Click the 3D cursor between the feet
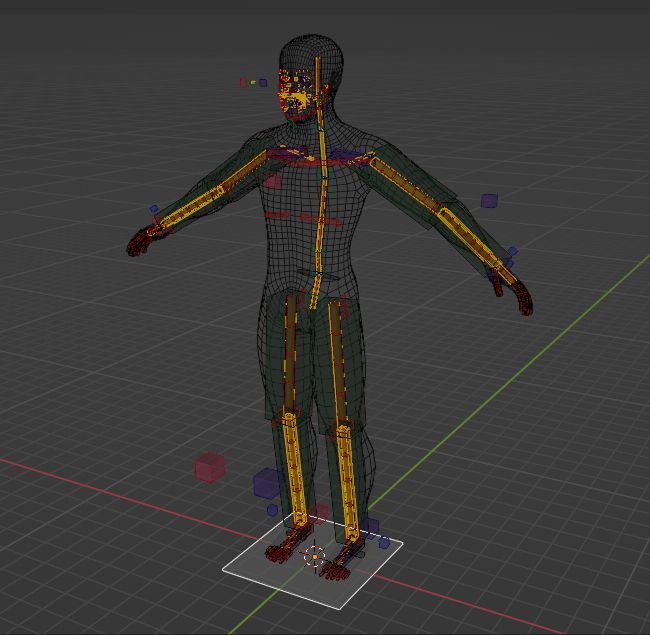The height and width of the screenshot is (635, 650). [x=315, y=557]
